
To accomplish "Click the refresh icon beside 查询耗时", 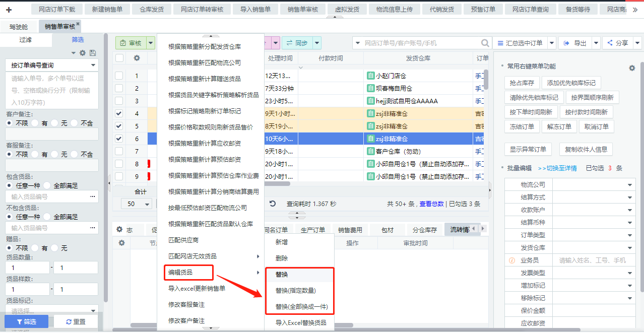I will pos(273,204).
